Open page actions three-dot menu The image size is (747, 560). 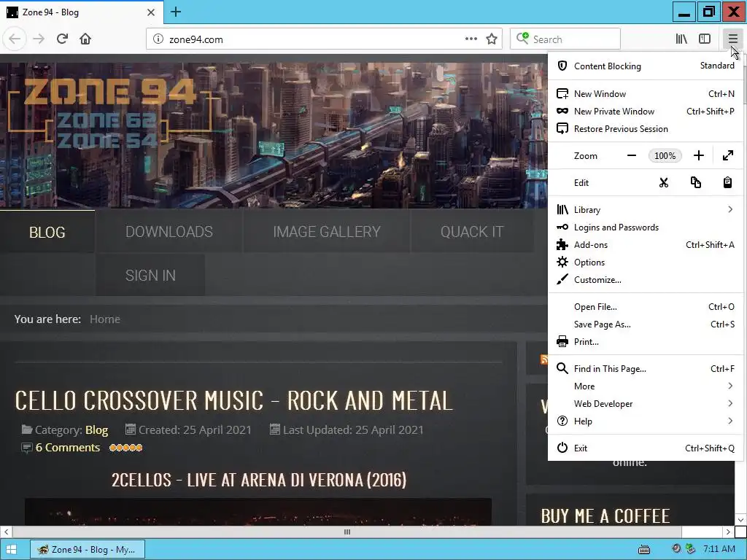coord(471,39)
